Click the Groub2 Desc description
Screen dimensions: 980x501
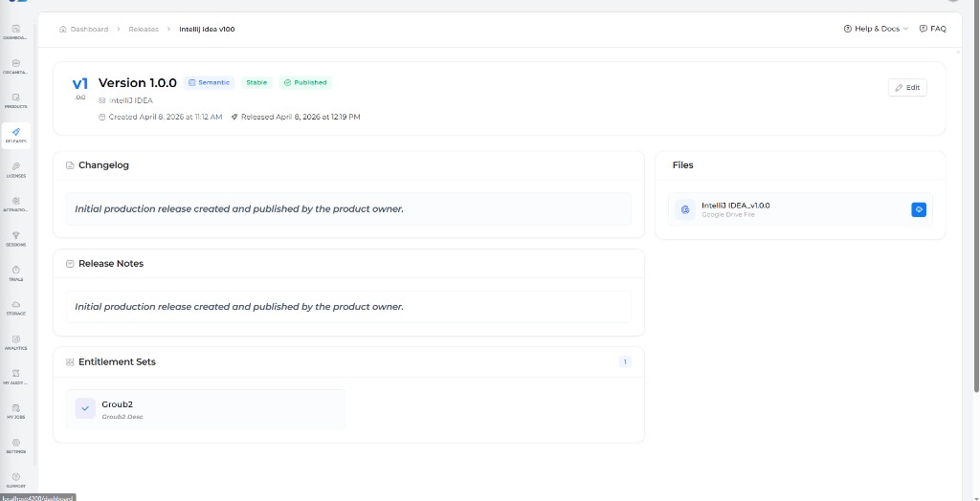click(x=122, y=417)
